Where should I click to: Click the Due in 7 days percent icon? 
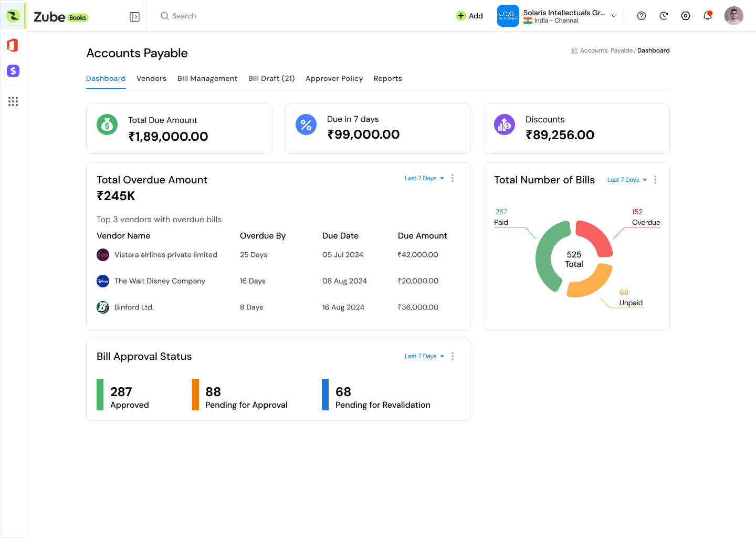point(306,125)
